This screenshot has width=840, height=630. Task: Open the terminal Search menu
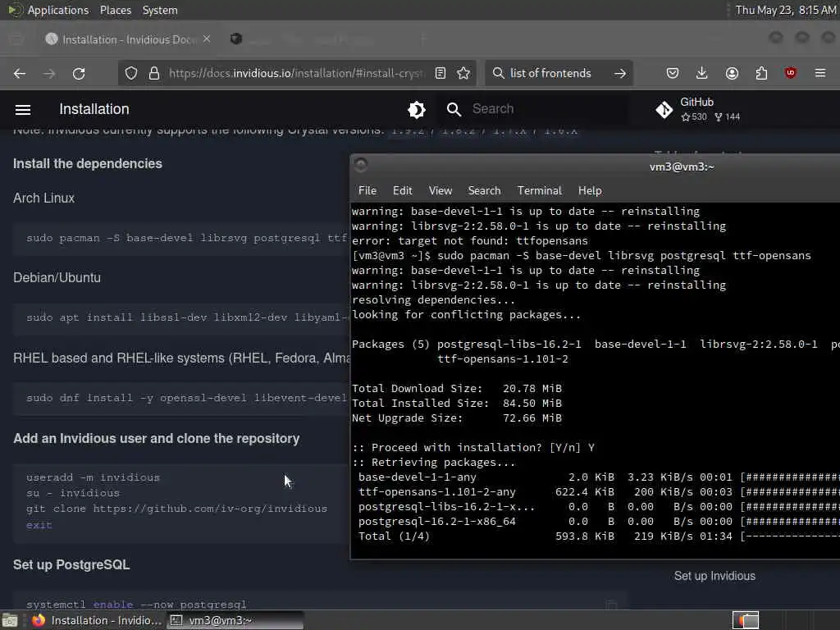tap(484, 190)
